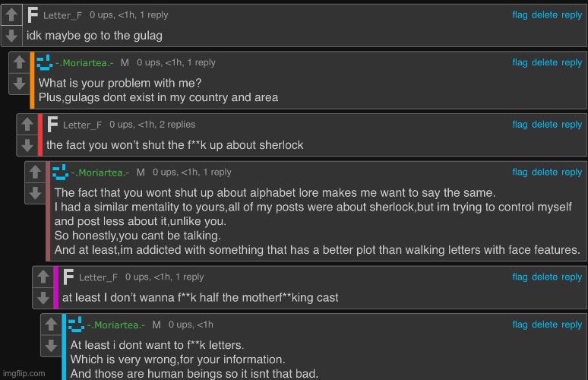Flag the alphabet lore comment

520,173
